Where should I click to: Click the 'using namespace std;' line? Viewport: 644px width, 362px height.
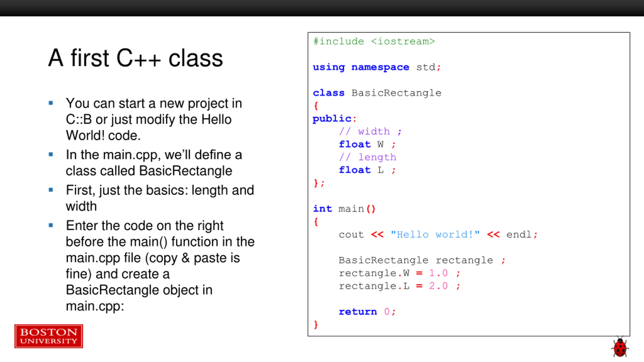(x=377, y=67)
